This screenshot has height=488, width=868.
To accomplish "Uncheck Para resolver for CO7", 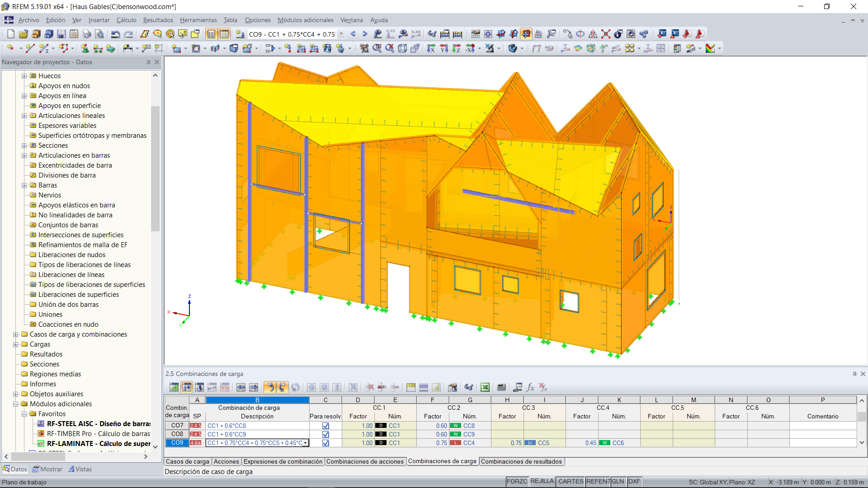I will pyautogui.click(x=325, y=425).
